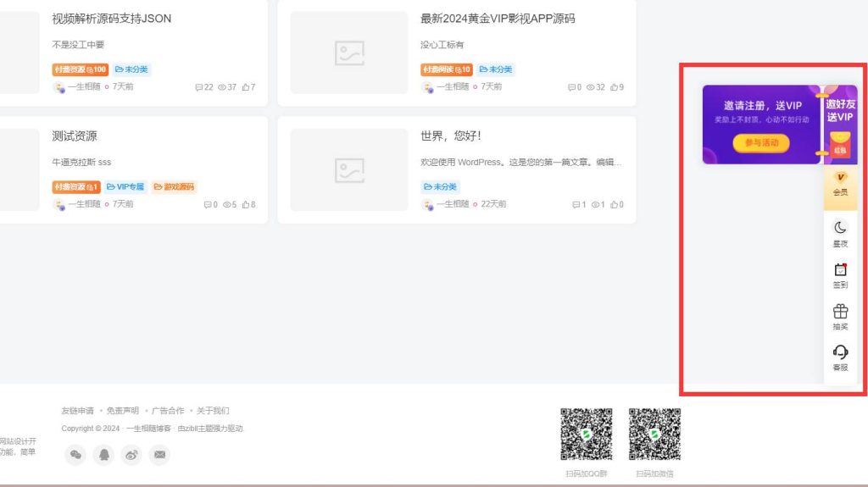868x487 pixels.
Task: Click the 关于我们 footer link
Action: click(x=213, y=411)
